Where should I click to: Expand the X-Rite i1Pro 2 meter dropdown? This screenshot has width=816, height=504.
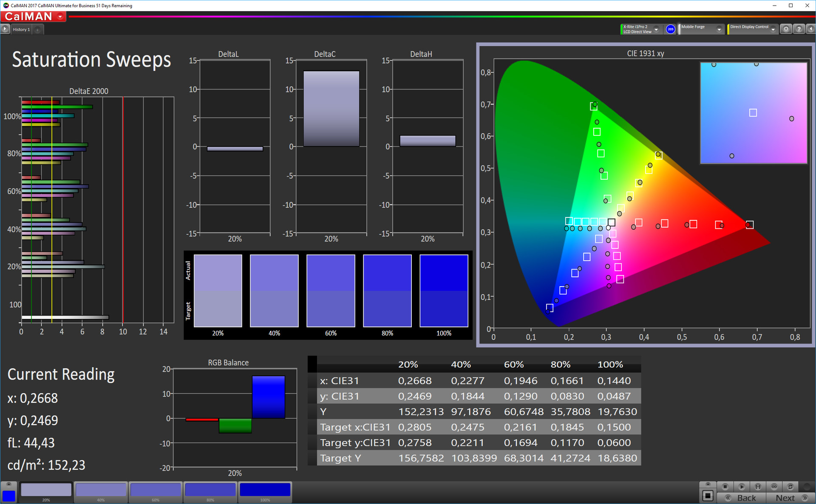pos(656,29)
